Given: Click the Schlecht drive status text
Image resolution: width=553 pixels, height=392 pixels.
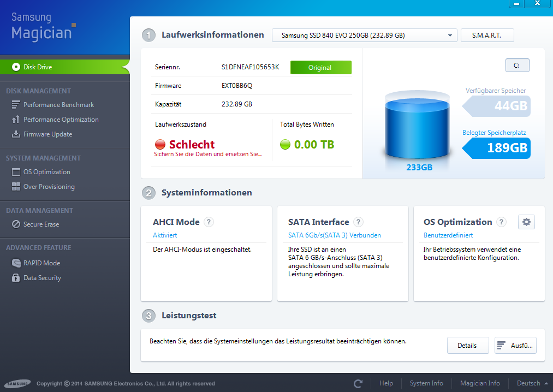Looking at the screenshot, I should point(192,144).
